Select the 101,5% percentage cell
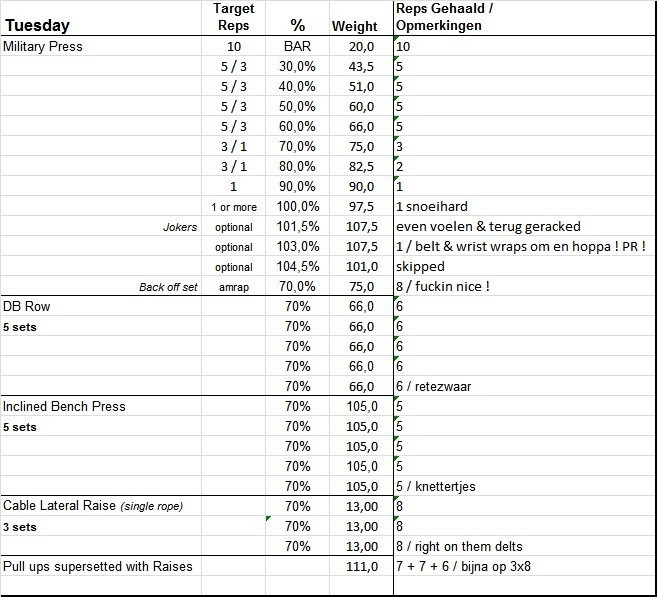This screenshot has height=597, width=657. point(297,227)
